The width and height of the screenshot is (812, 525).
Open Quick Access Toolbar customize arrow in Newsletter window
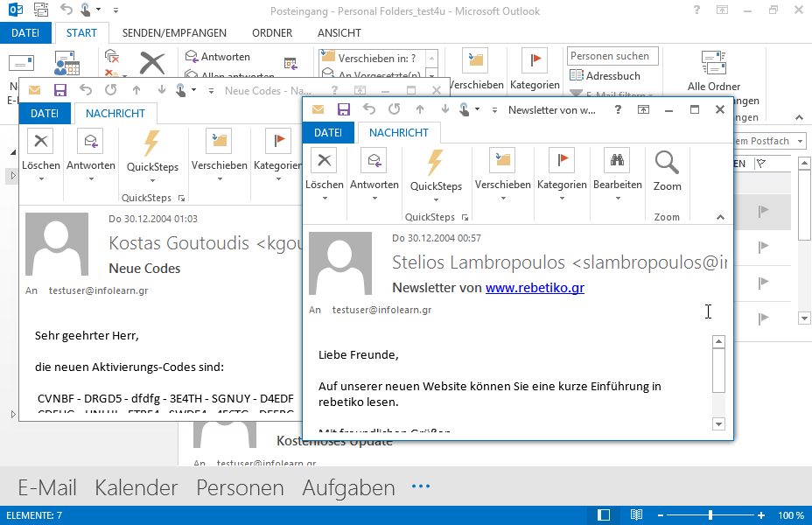click(x=494, y=109)
